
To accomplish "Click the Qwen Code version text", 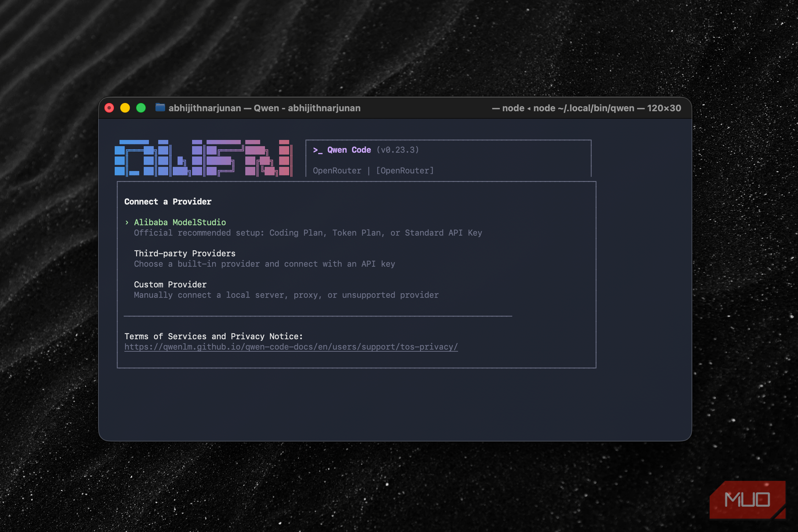I will click(x=398, y=150).
